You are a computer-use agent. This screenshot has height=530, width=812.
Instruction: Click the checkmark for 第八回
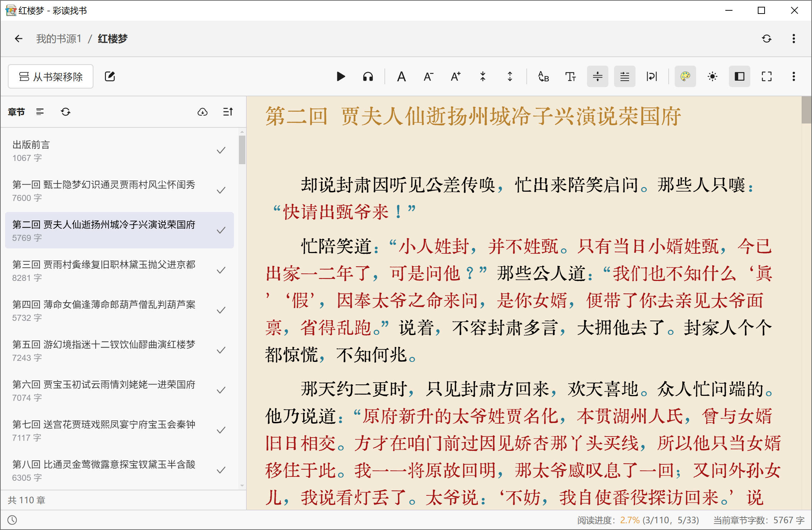[221, 470]
